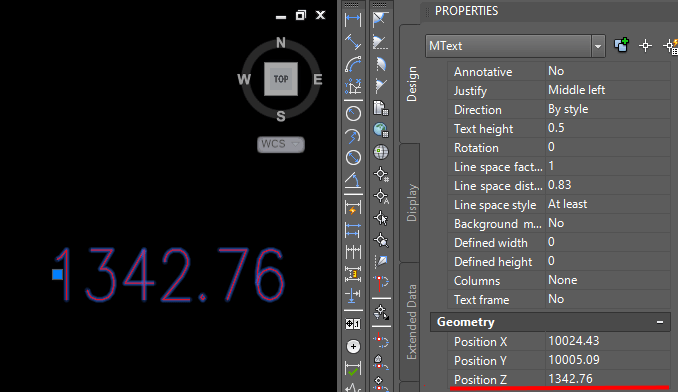Edit the Defined width value
The height and width of the screenshot is (392, 678).
click(608, 242)
